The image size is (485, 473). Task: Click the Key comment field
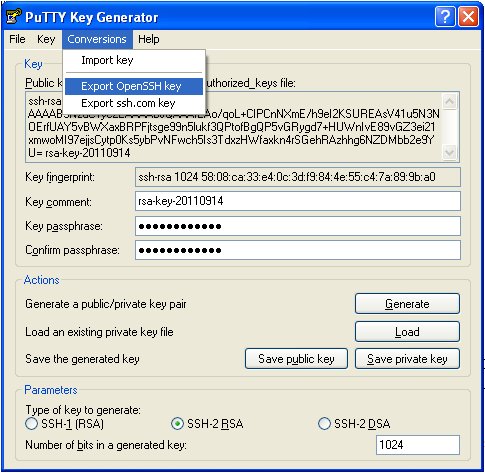[298, 201]
